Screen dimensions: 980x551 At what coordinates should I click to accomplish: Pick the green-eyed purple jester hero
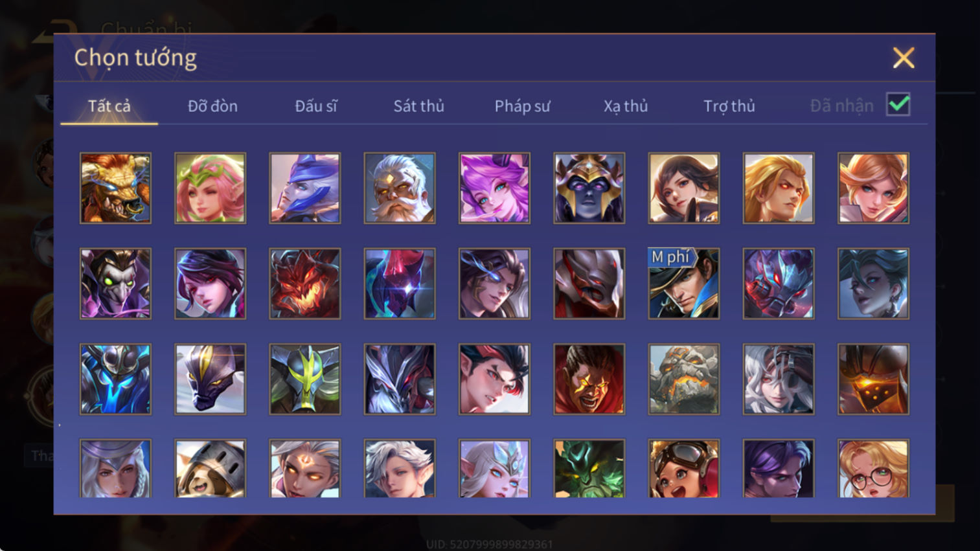[x=115, y=284]
